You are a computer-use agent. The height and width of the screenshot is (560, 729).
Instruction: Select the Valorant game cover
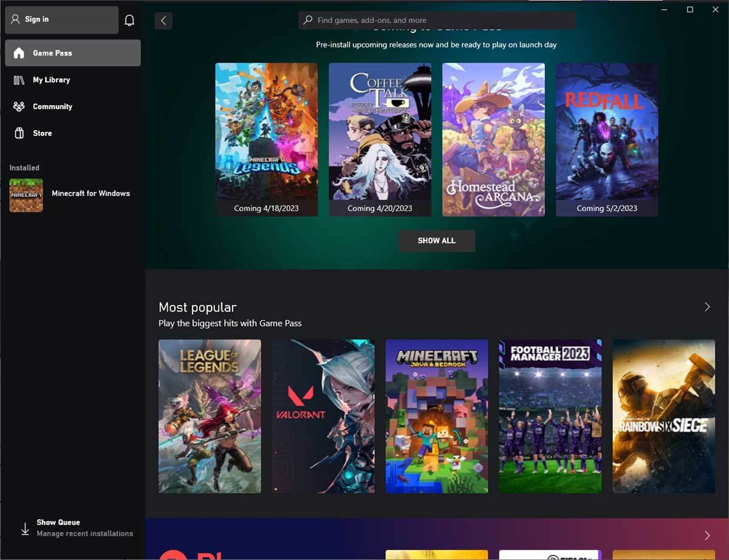click(x=323, y=416)
